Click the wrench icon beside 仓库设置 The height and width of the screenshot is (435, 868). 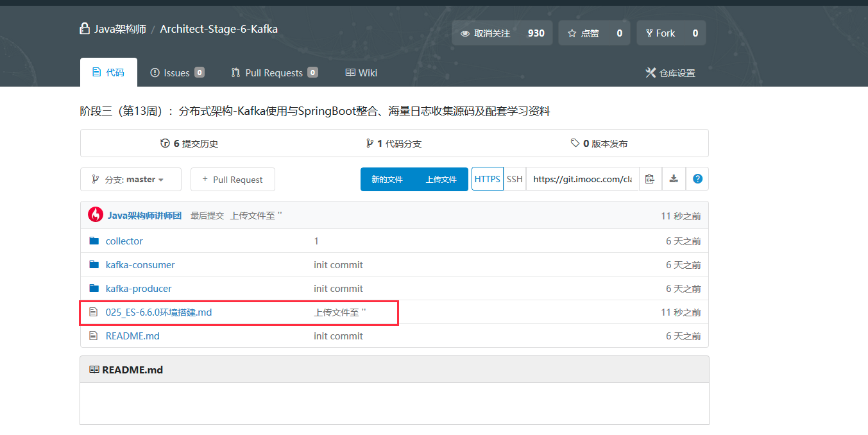click(x=651, y=72)
